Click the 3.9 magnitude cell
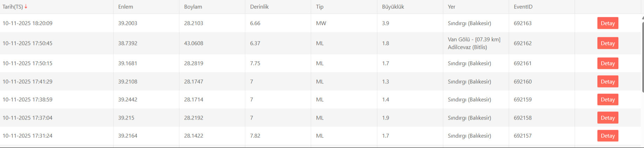 click(385, 23)
